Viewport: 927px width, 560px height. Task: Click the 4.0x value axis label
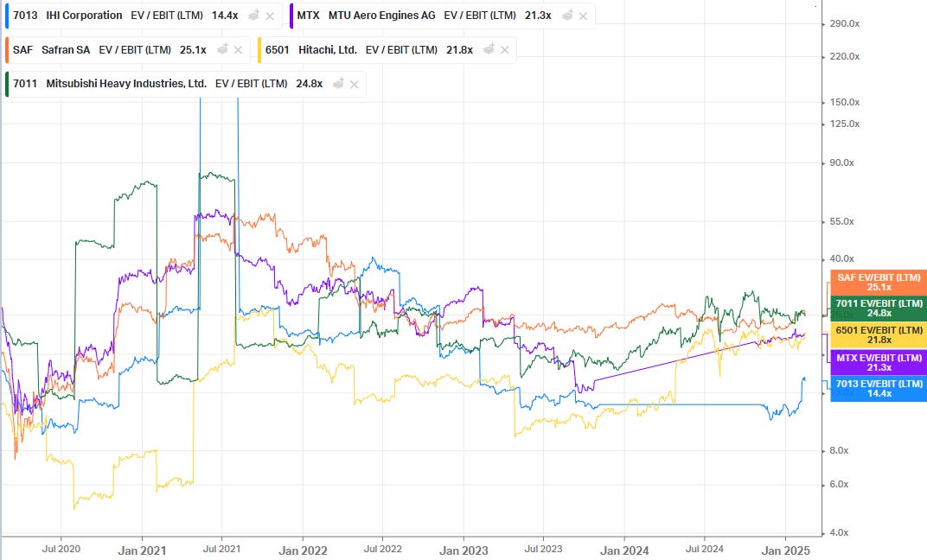click(840, 533)
